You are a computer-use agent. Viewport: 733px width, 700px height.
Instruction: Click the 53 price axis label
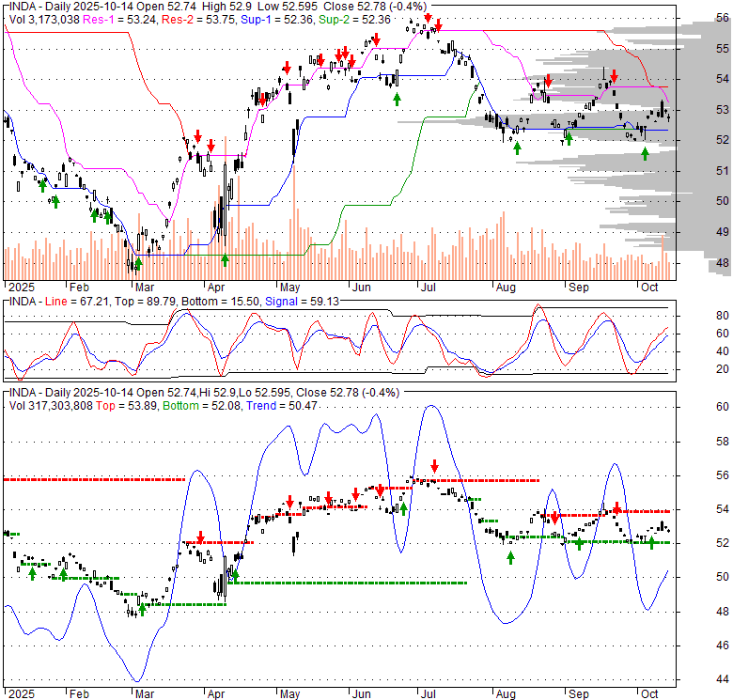pyautogui.click(x=723, y=109)
